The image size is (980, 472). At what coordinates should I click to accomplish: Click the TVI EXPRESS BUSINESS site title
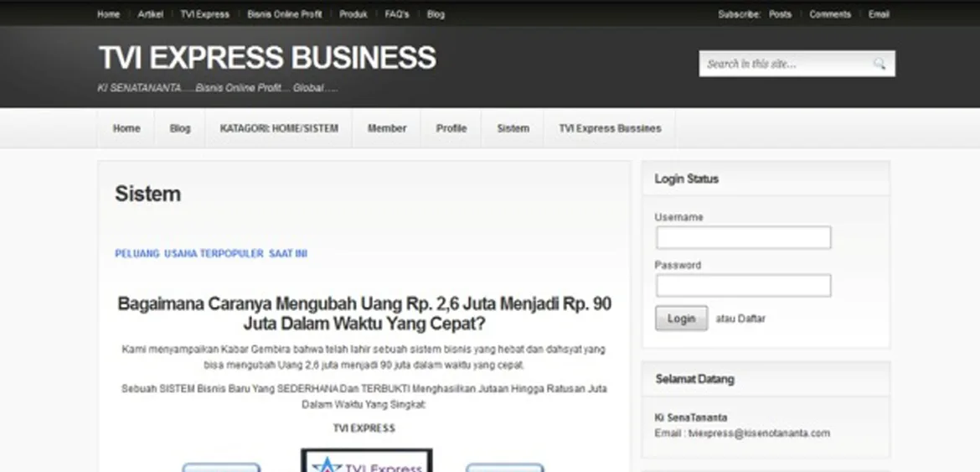[x=267, y=58]
